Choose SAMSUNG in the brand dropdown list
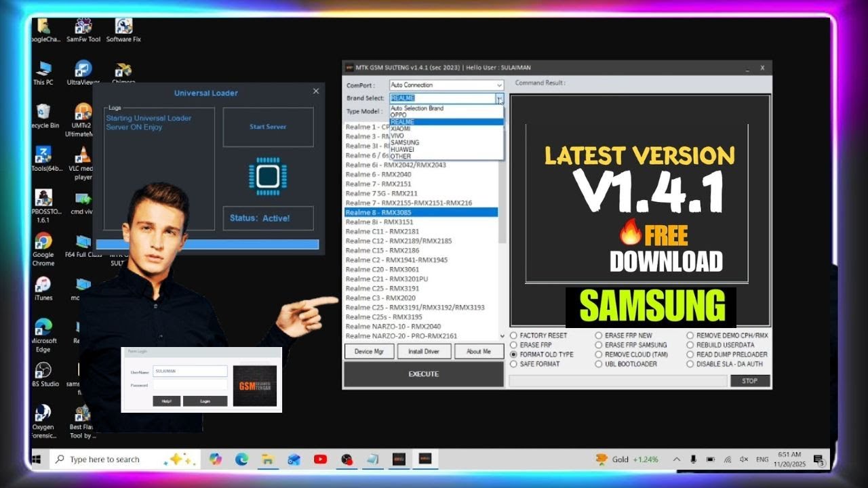868x488 pixels. pos(446,142)
